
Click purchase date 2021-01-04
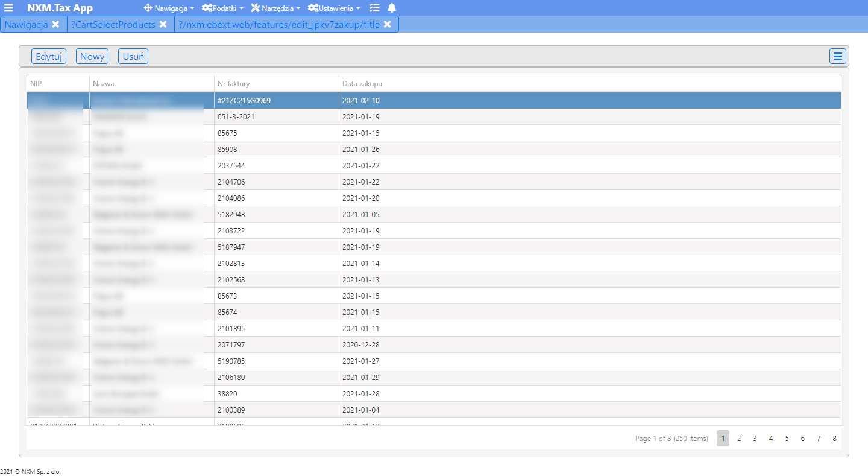tap(590, 410)
